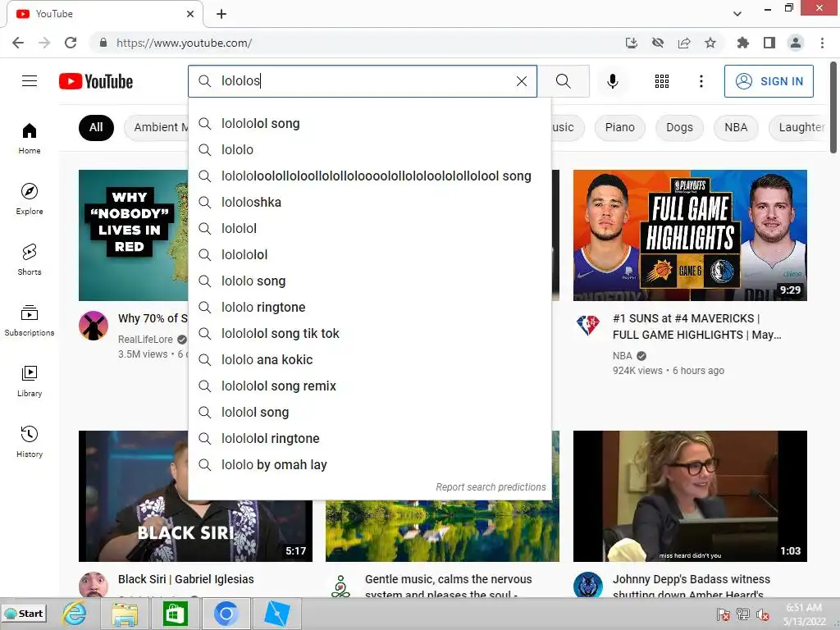The height and width of the screenshot is (630, 840).
Task: Click the RealLifeLore channel avatar
Action: coord(94,326)
